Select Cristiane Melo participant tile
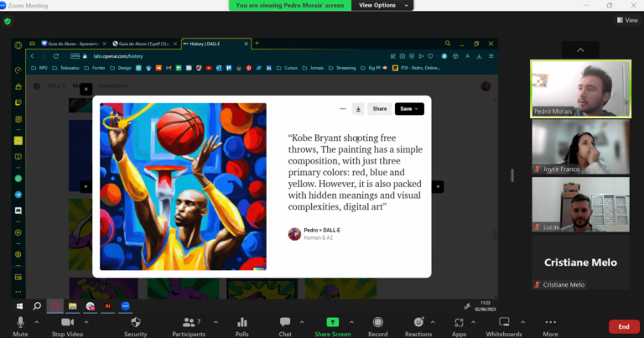This screenshot has width=644, height=338. [581, 262]
